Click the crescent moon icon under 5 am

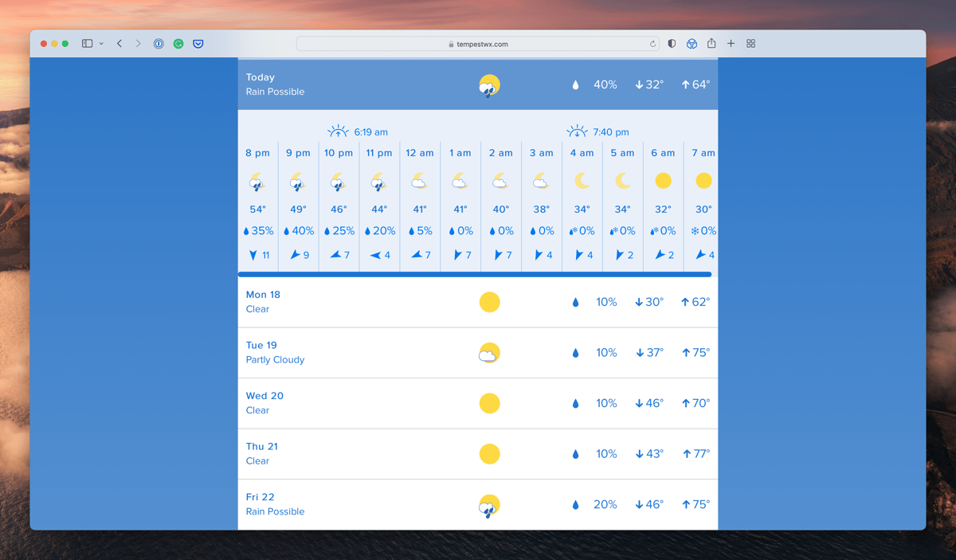tap(622, 180)
